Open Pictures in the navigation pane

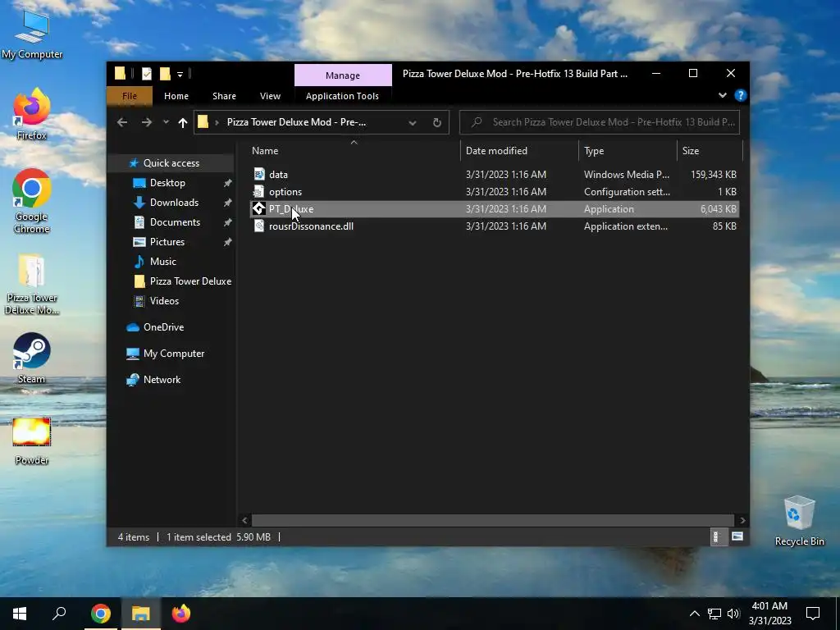[167, 242]
